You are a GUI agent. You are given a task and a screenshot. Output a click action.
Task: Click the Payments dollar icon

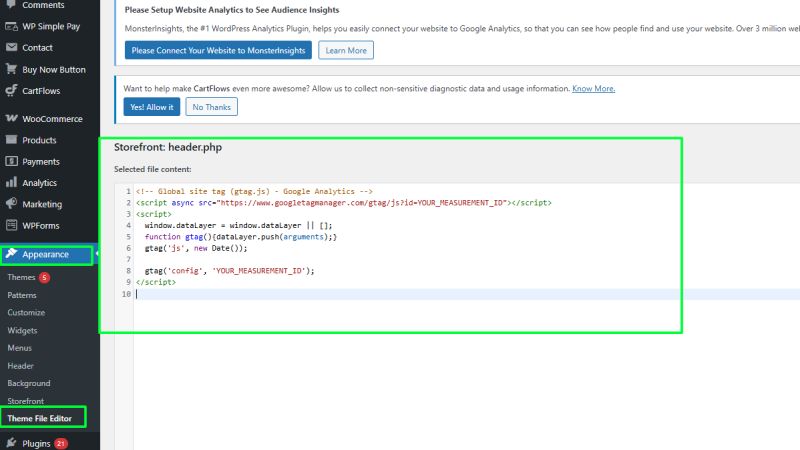click(x=11, y=161)
